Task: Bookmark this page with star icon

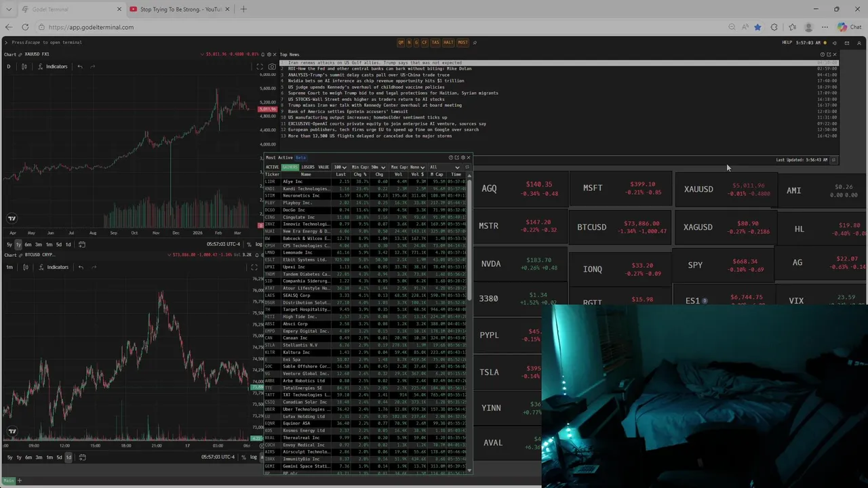Action: [x=757, y=27]
